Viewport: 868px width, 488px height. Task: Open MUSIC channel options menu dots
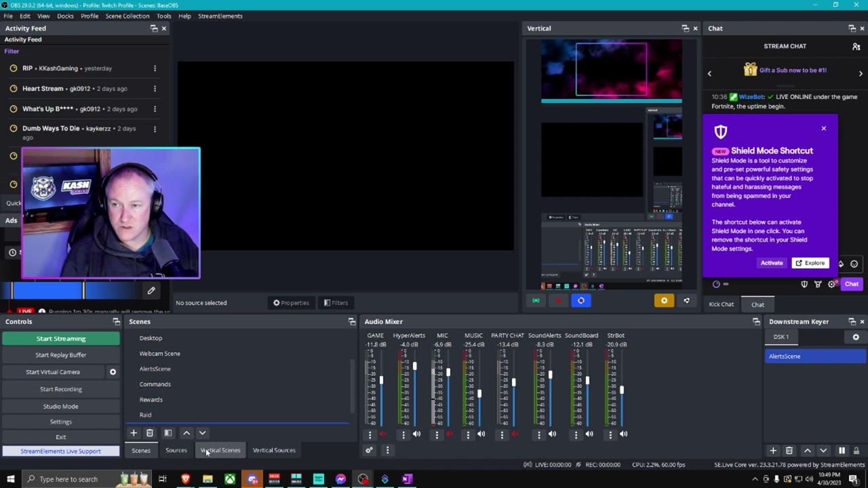468,434
